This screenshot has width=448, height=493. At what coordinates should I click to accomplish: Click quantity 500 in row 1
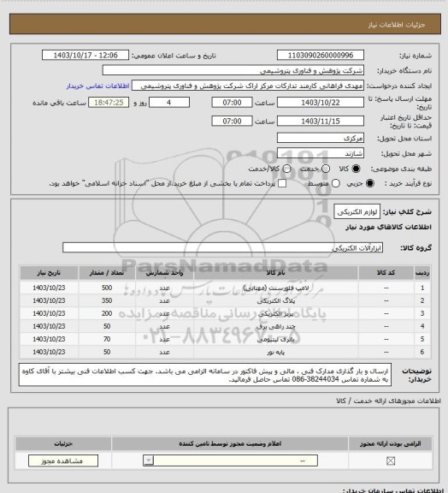pyautogui.click(x=107, y=288)
